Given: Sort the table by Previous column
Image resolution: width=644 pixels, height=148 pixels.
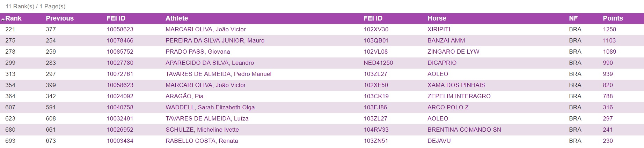Looking at the screenshot, I should pyautogui.click(x=59, y=18).
